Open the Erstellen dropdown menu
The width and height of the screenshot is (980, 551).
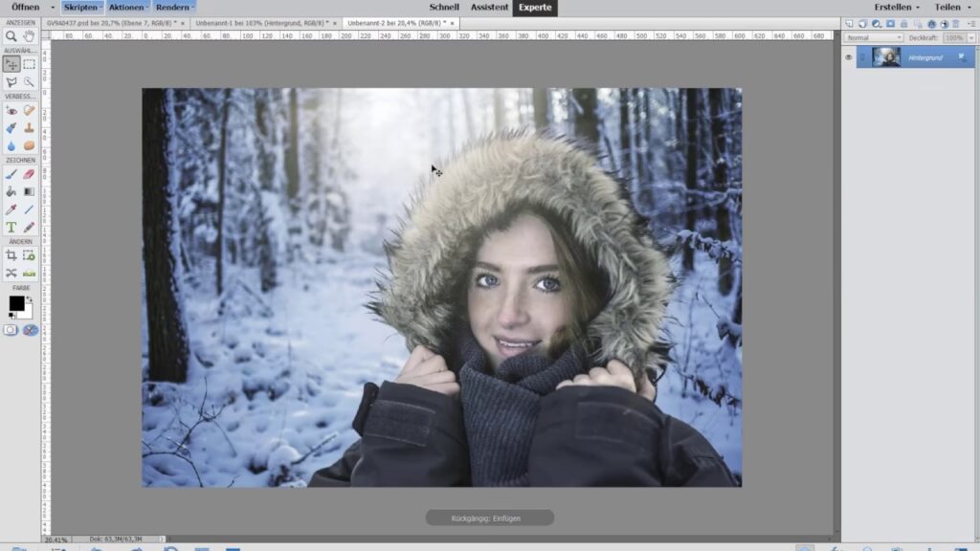(x=897, y=7)
